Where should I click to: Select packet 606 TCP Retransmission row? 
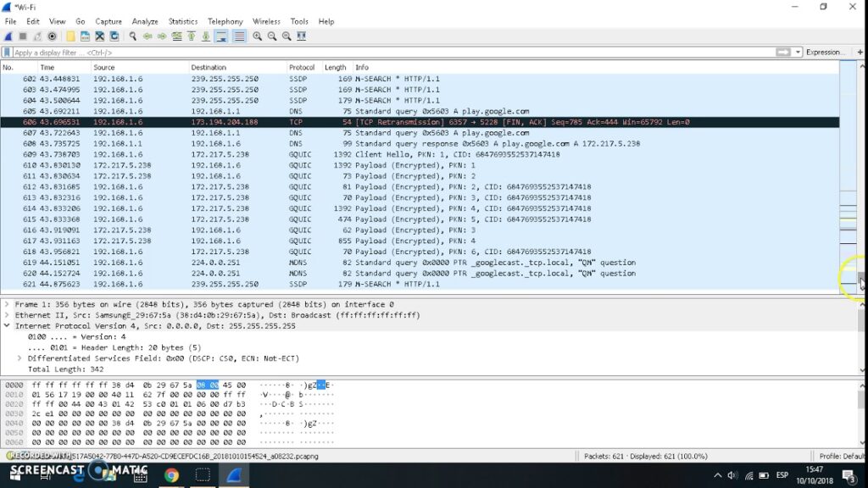point(420,122)
